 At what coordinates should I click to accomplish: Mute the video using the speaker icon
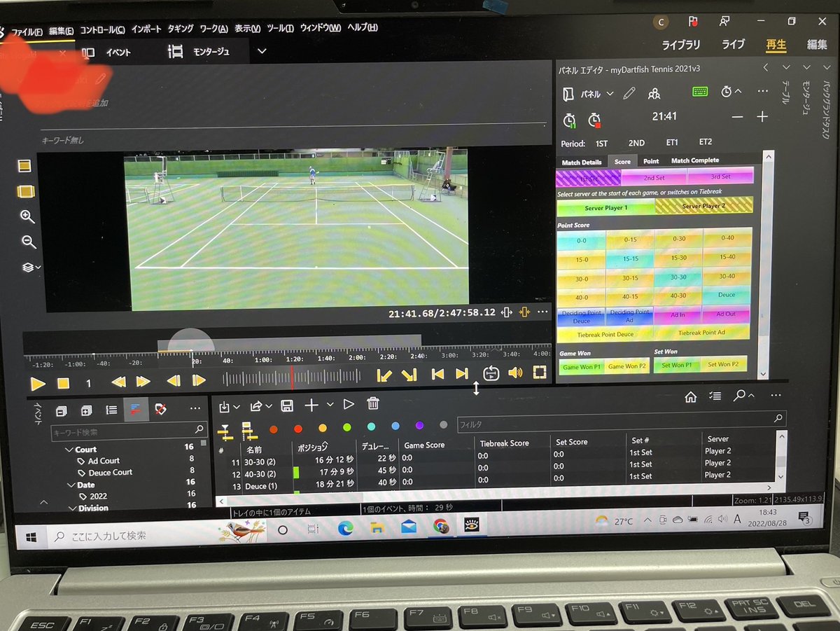tap(515, 373)
